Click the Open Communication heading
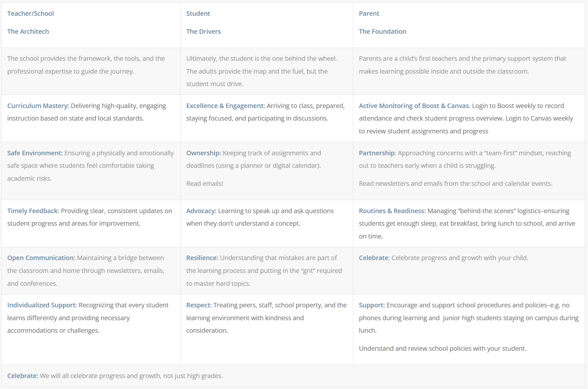The image size is (588, 389). [x=41, y=258]
